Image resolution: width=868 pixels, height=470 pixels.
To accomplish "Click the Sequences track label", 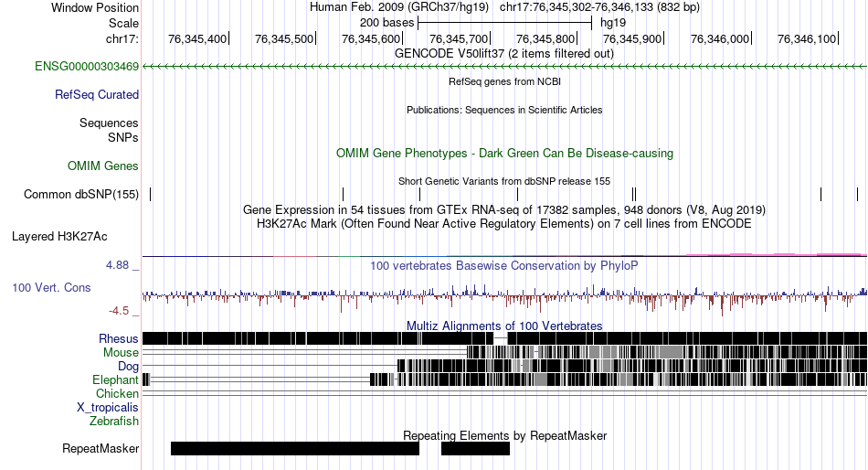I will pos(109,123).
